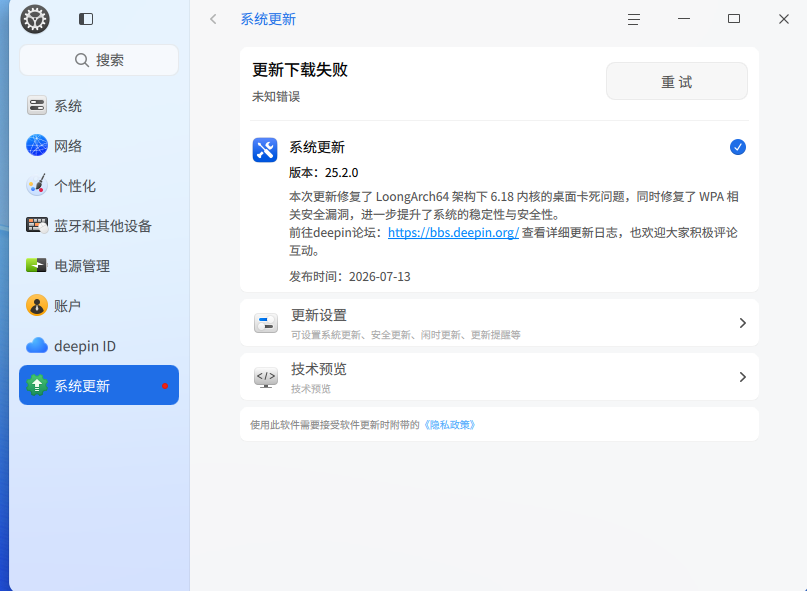Viewport: 807px width, 591px height.
Task: Open the 个性化 settings label
Action: coord(75,186)
